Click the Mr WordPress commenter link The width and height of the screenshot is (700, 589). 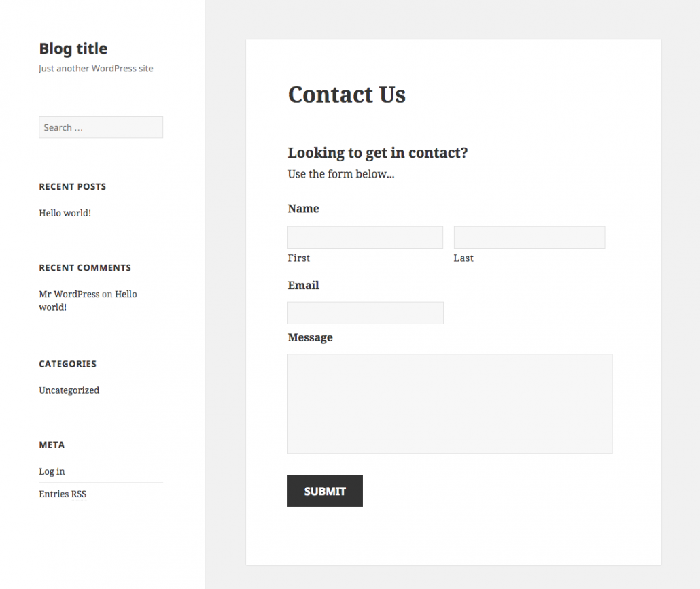[x=69, y=294]
